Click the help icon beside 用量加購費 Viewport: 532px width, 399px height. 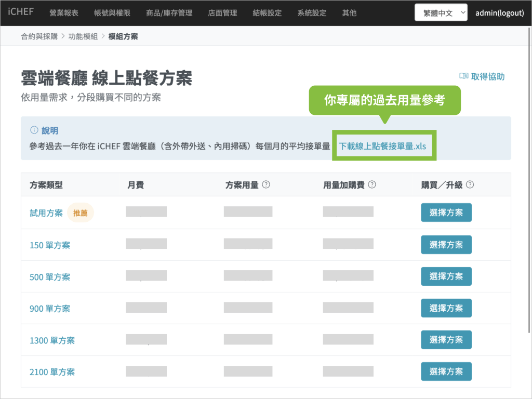(372, 184)
